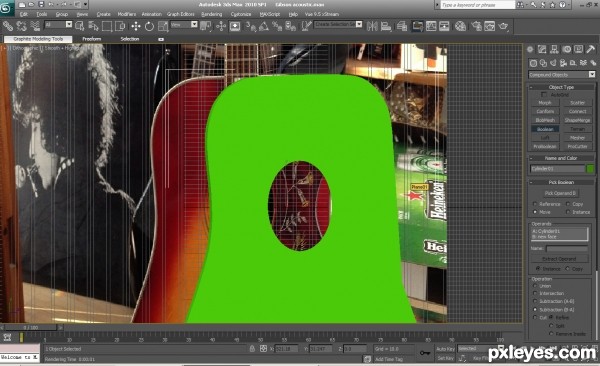The width and height of the screenshot is (600, 366).
Task: Activate the Select and Move tool
Action: point(135,26)
